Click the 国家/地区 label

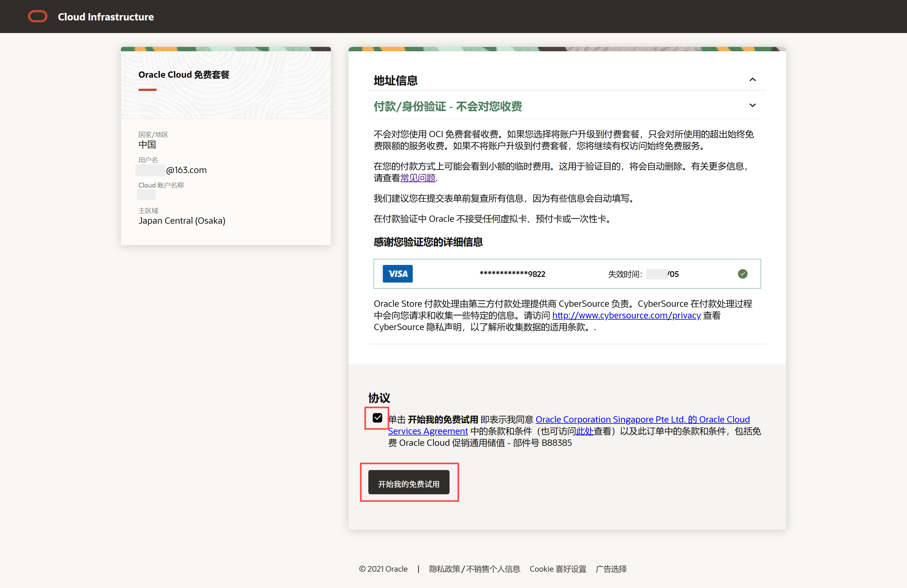click(153, 134)
